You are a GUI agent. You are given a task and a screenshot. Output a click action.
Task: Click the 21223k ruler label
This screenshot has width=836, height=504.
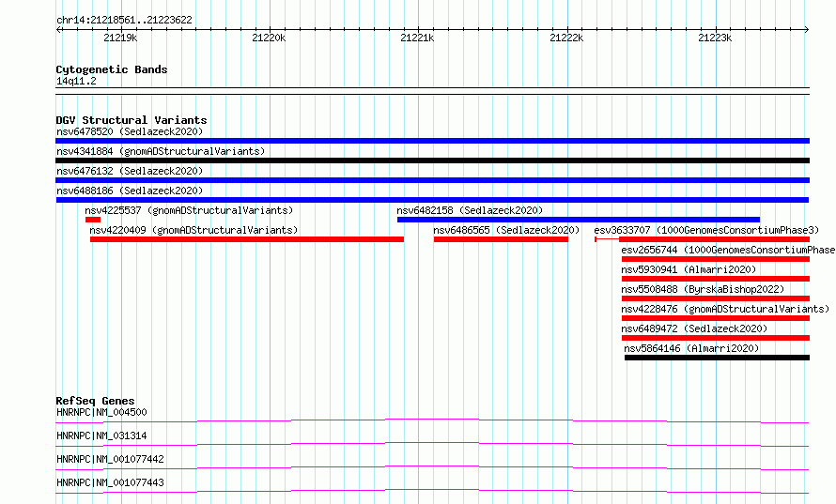pos(715,38)
